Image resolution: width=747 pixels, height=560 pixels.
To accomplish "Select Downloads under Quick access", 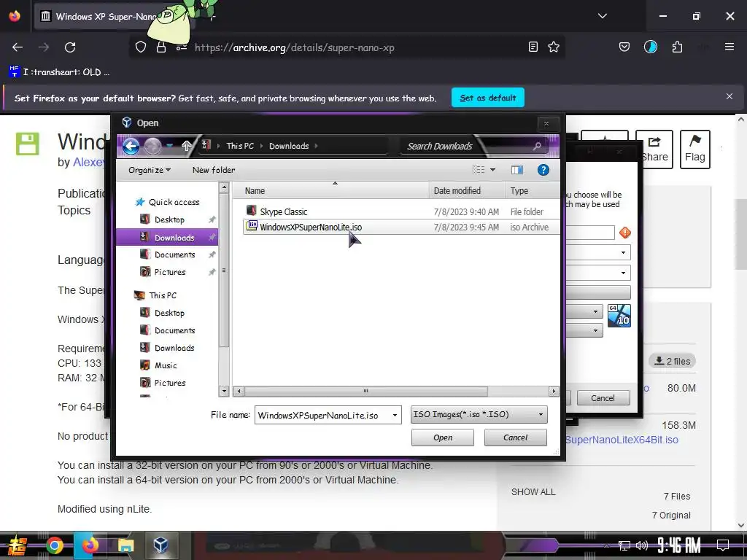I will click(167, 237).
